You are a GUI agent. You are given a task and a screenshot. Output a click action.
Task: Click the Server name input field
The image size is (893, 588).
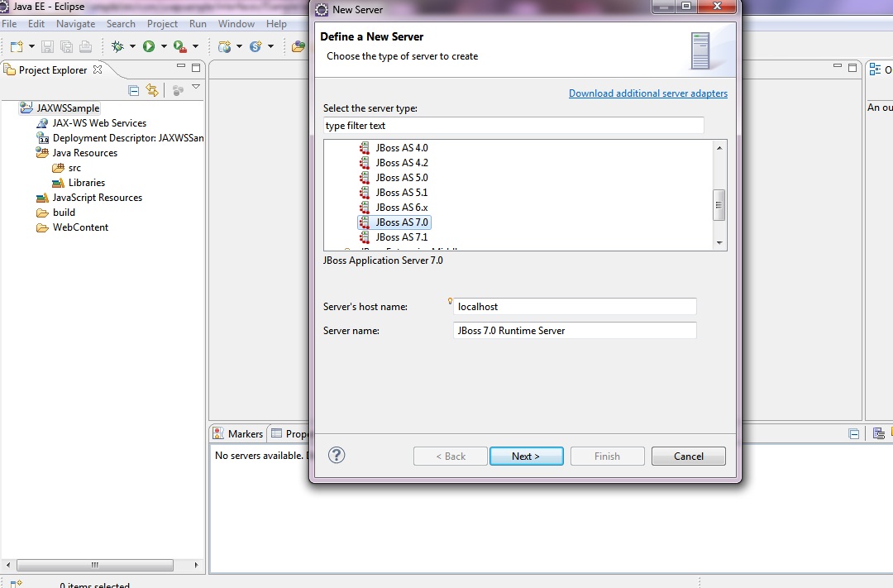(575, 331)
